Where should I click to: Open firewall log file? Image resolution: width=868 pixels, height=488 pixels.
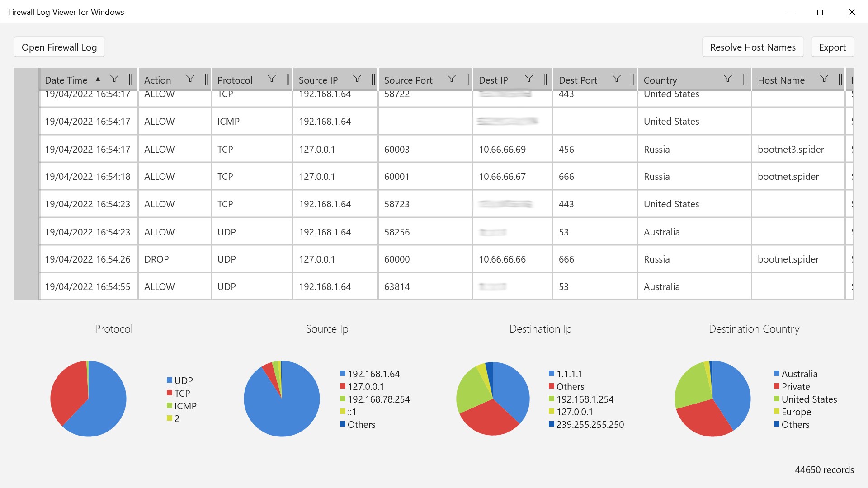[59, 47]
